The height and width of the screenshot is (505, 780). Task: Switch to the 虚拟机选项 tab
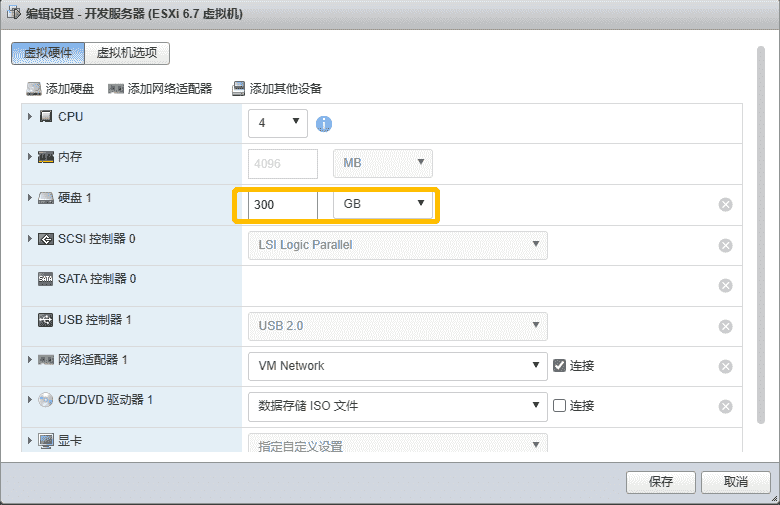point(127,54)
